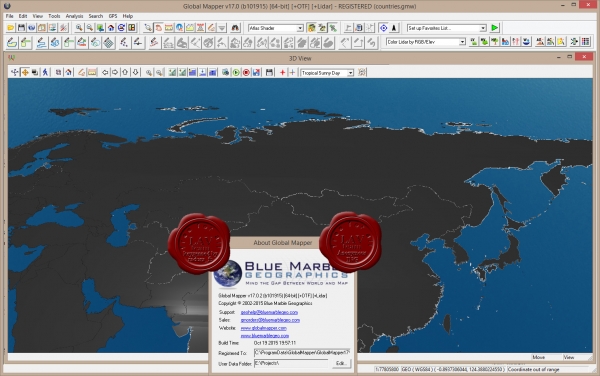Open online data download globe icon
The image size is (600, 376).
click(x=31, y=28)
